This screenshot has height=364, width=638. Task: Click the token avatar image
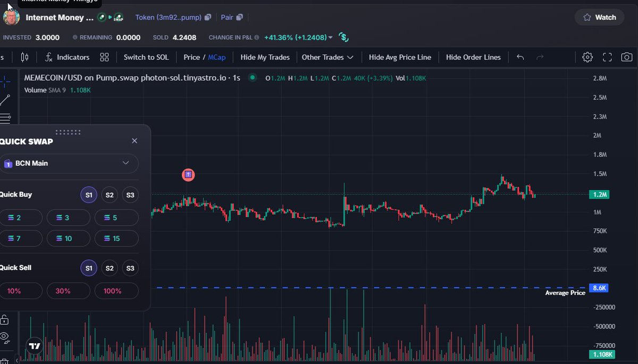(x=12, y=17)
